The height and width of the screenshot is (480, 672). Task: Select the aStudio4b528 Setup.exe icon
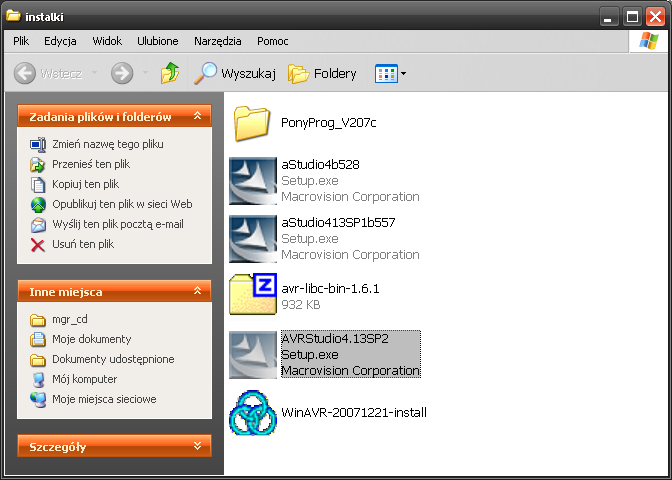(x=252, y=181)
